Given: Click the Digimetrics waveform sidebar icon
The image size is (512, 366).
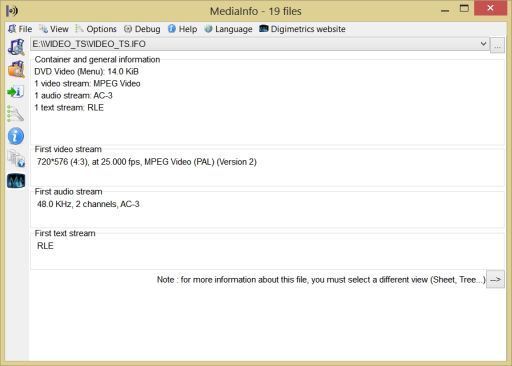Looking at the screenshot, I should click(16, 181).
